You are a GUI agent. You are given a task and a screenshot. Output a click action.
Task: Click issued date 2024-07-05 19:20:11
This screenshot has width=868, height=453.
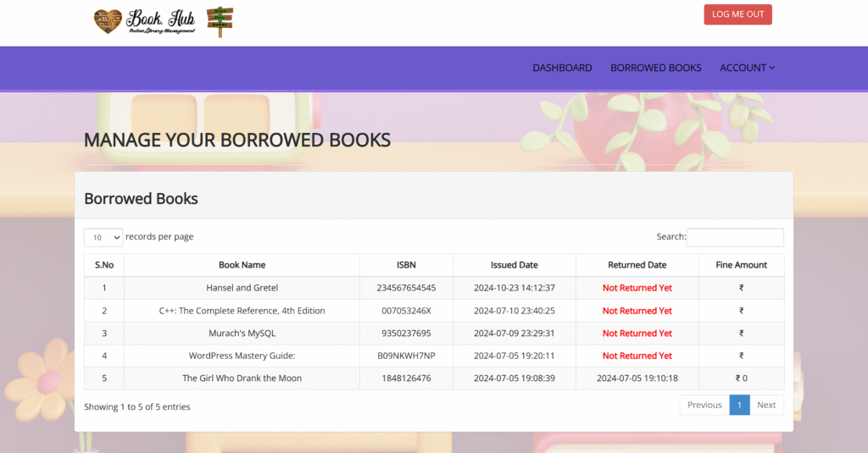(515, 356)
